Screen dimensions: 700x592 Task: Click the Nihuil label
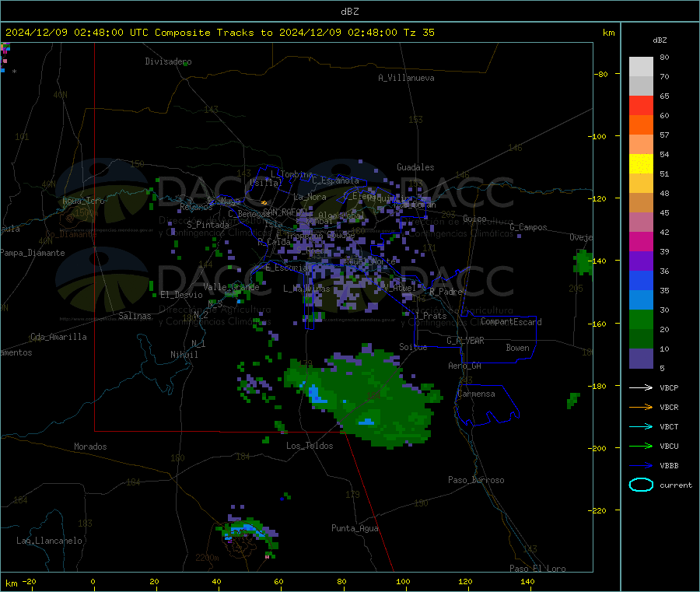click(184, 355)
